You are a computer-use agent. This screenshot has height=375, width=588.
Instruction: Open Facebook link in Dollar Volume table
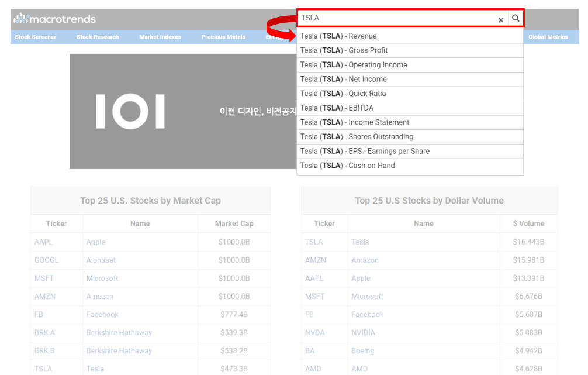(x=368, y=315)
